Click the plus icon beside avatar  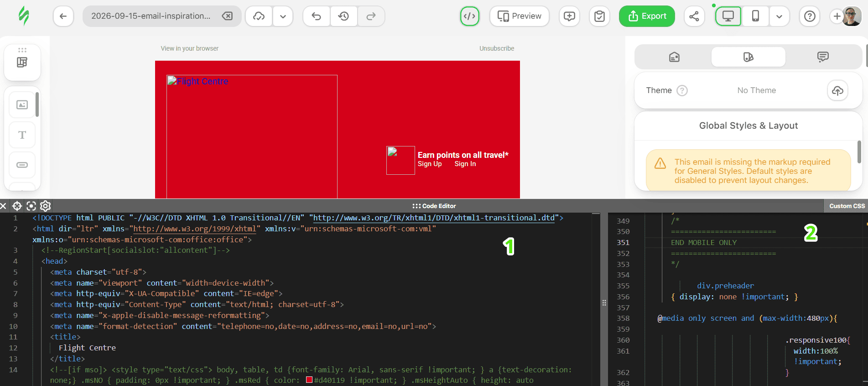(x=837, y=16)
